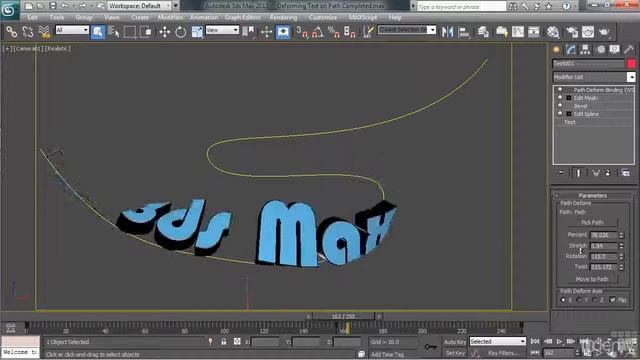
Task: Activate Select and Rotate tool
Action: 180,32
